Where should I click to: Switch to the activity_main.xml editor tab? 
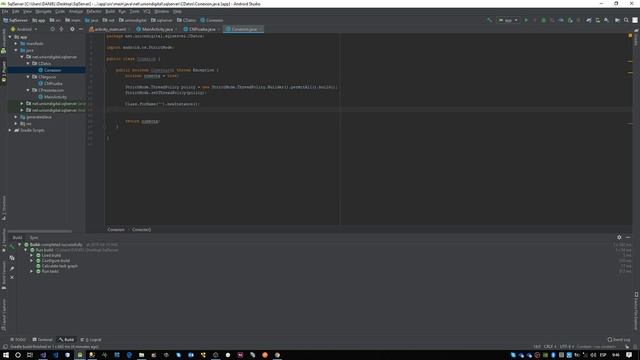pyautogui.click(x=110, y=29)
